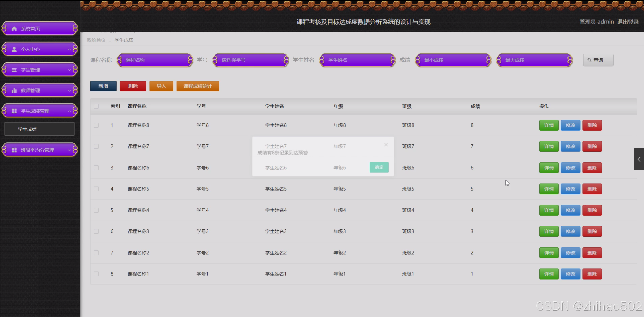
Task: Click the home icon beside 系统首页
Action: pos(14,29)
